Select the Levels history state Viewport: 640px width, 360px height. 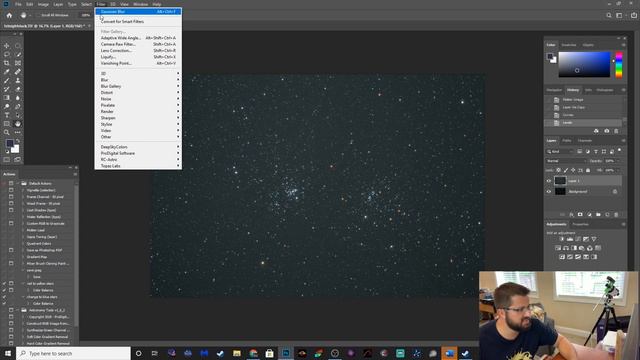coord(584,122)
